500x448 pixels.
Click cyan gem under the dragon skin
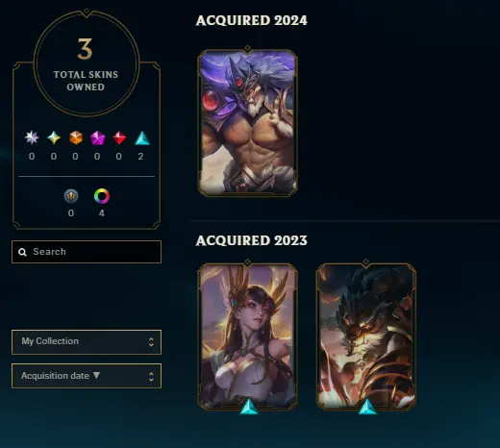coord(367,407)
